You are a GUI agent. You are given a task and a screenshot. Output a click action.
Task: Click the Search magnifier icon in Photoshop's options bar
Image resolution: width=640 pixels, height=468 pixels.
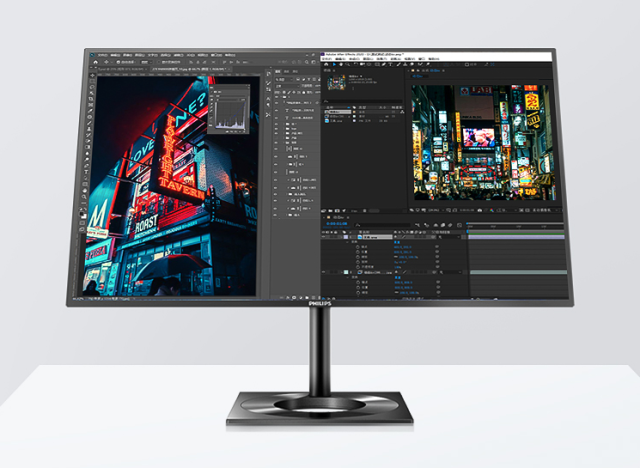tap(307, 62)
